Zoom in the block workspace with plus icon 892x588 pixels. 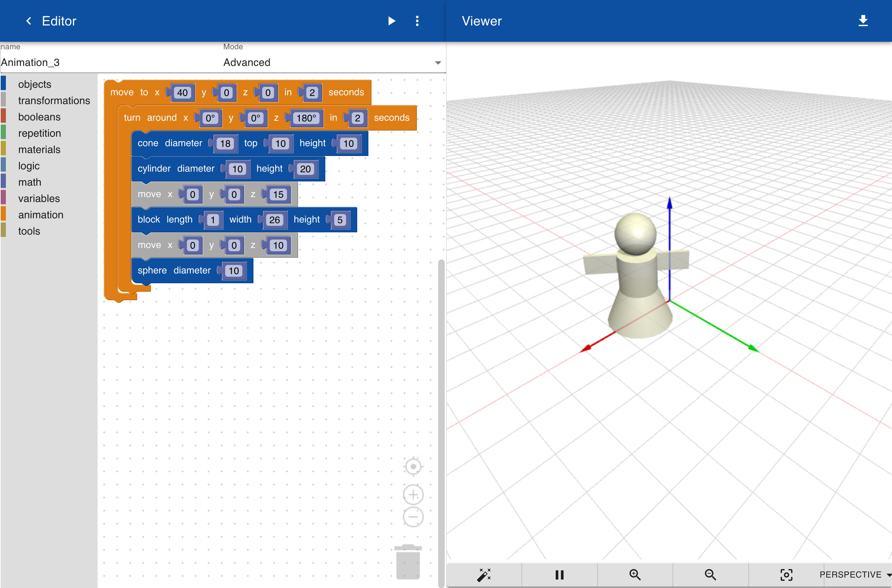coord(413,495)
